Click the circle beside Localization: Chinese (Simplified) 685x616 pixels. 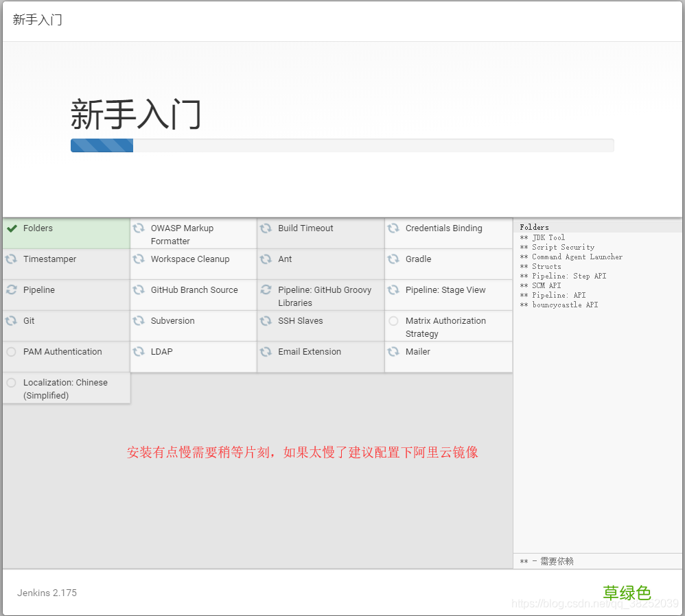[12, 382]
